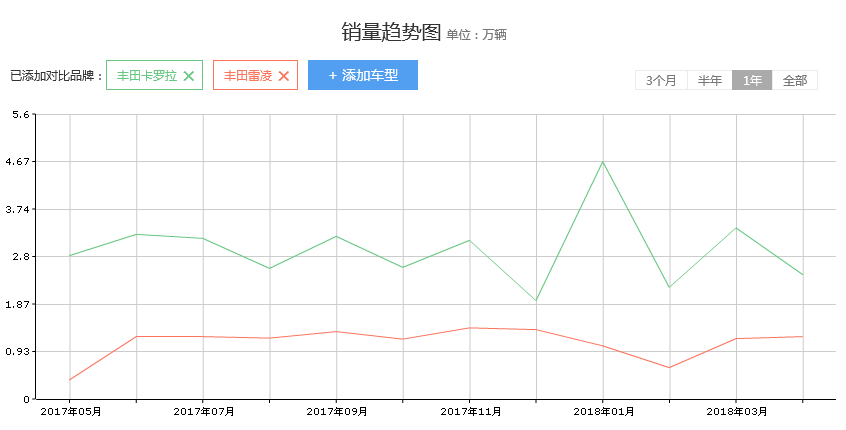Choose the 1年 time range tab

752,81
